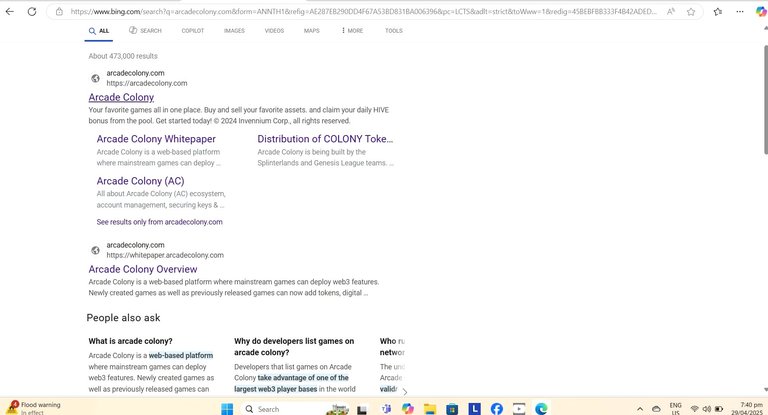Open the Windows Start menu
768x415 pixels.
tap(227, 409)
